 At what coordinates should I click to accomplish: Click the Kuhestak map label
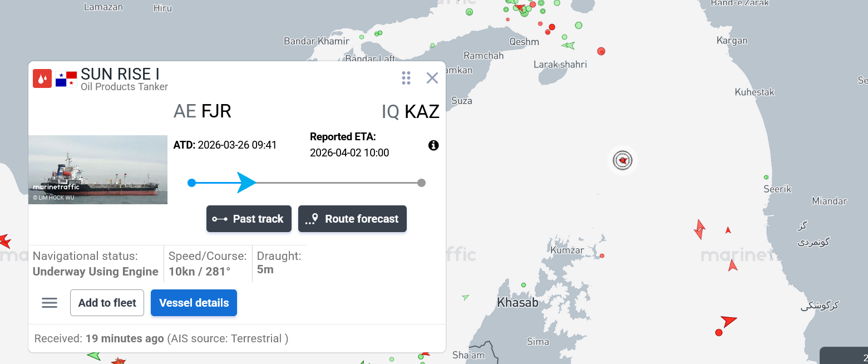754,92
